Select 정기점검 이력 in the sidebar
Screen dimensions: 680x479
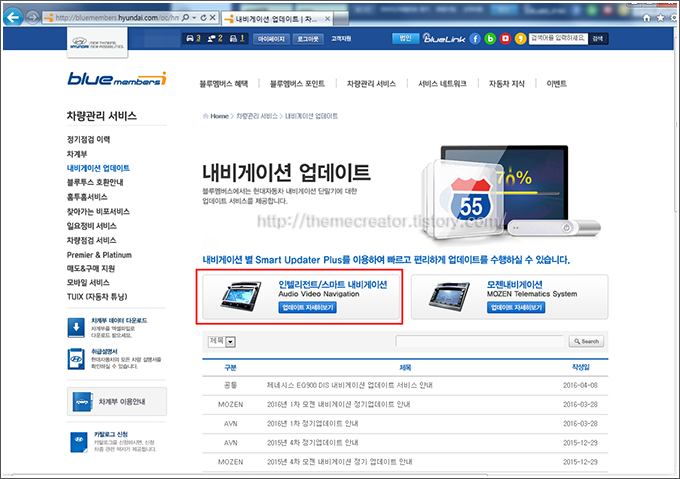tap(88, 140)
